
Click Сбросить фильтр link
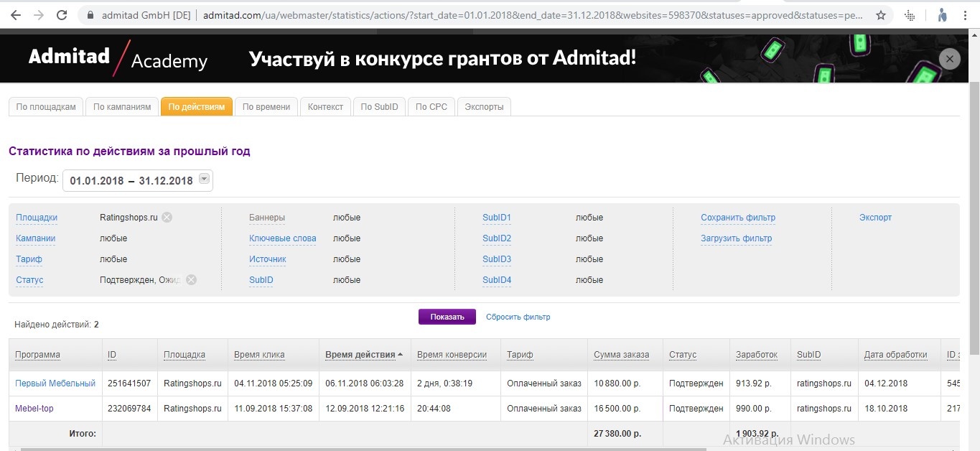[518, 317]
